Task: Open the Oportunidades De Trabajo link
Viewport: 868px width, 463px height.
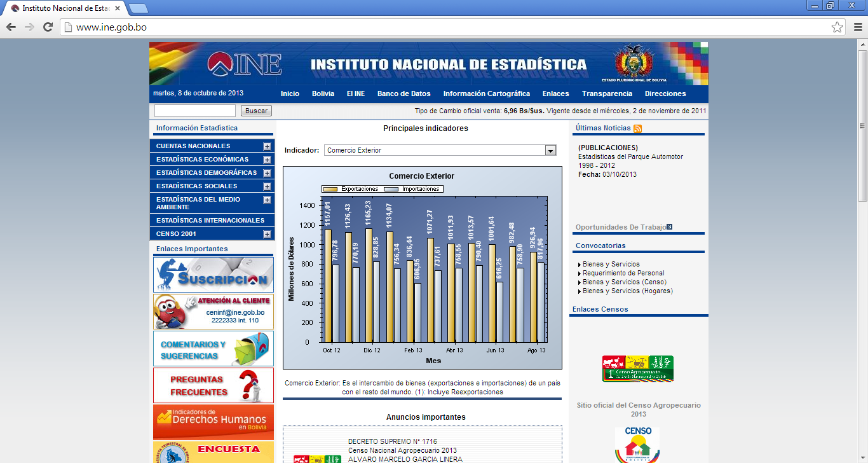Action: [x=621, y=227]
